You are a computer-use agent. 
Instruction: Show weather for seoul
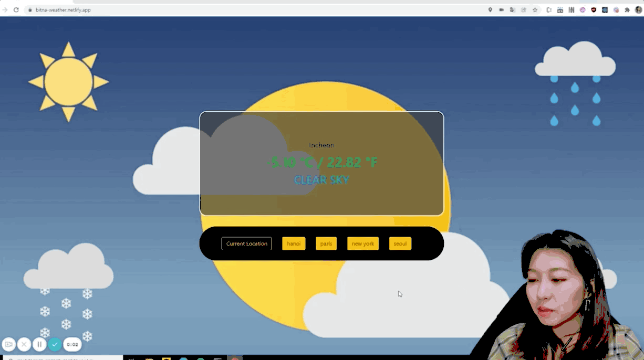pyautogui.click(x=400, y=243)
